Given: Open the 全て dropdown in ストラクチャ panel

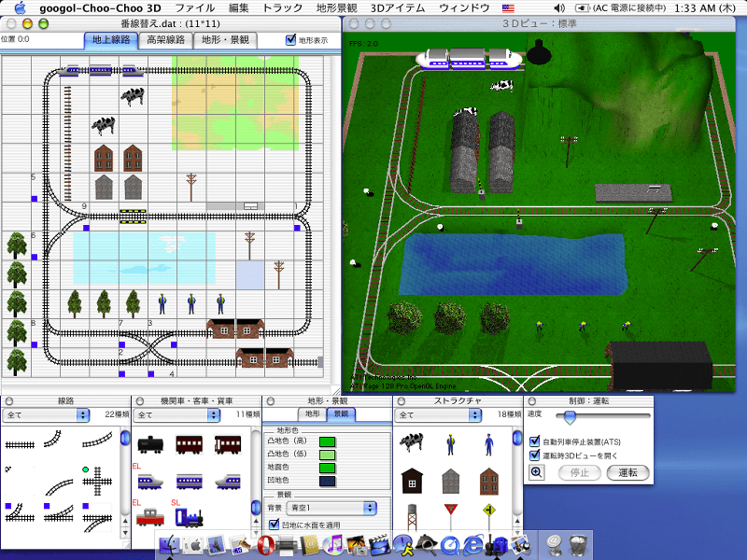Looking at the screenshot, I should [438, 414].
